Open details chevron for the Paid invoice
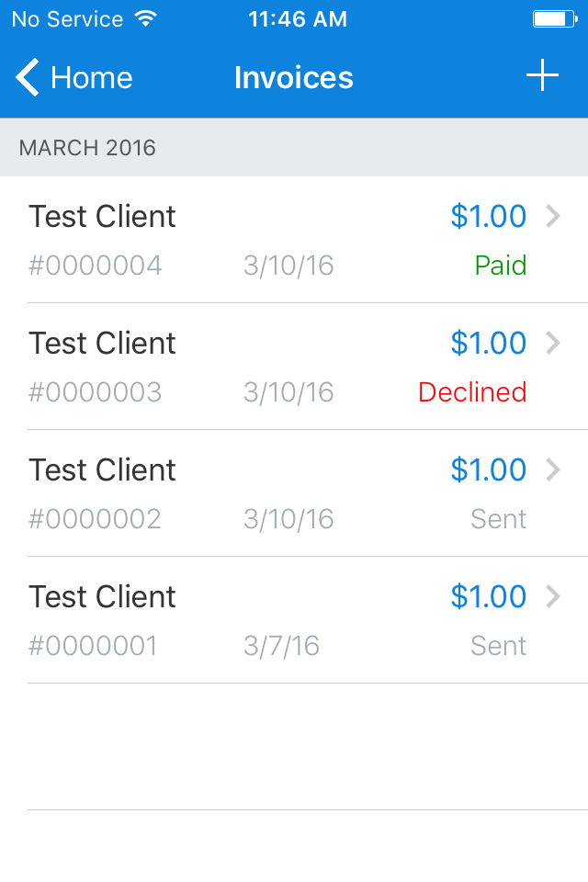Screen dimensions: 588x882 pyautogui.click(x=556, y=216)
